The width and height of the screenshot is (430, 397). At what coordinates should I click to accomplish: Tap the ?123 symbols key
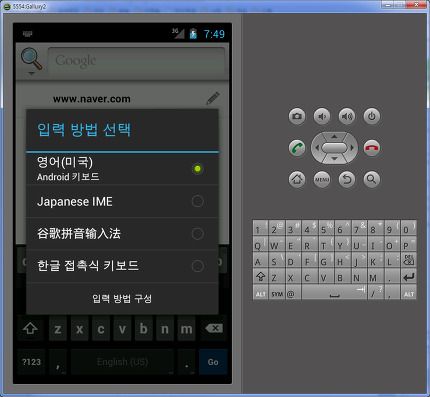[31, 362]
